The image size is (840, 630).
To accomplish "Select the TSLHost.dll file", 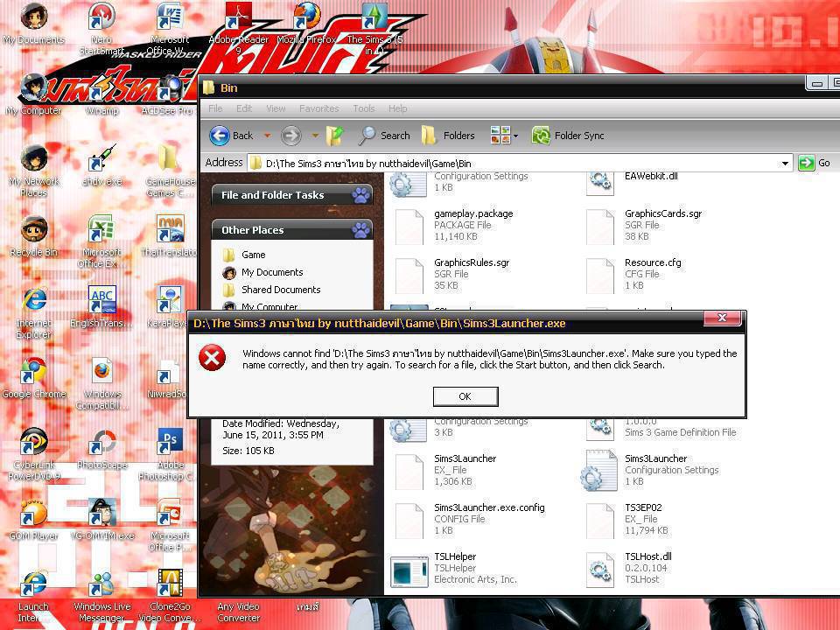I will (629, 568).
